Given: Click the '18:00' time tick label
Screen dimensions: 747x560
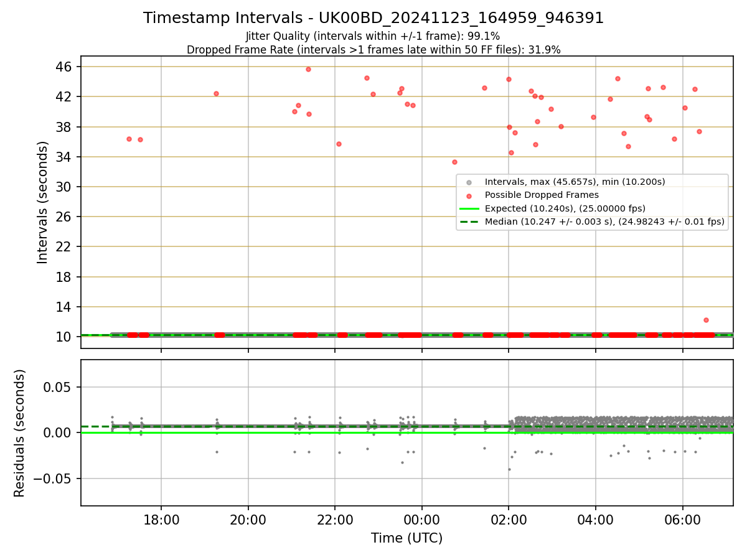Looking at the screenshot, I should (x=161, y=520).
